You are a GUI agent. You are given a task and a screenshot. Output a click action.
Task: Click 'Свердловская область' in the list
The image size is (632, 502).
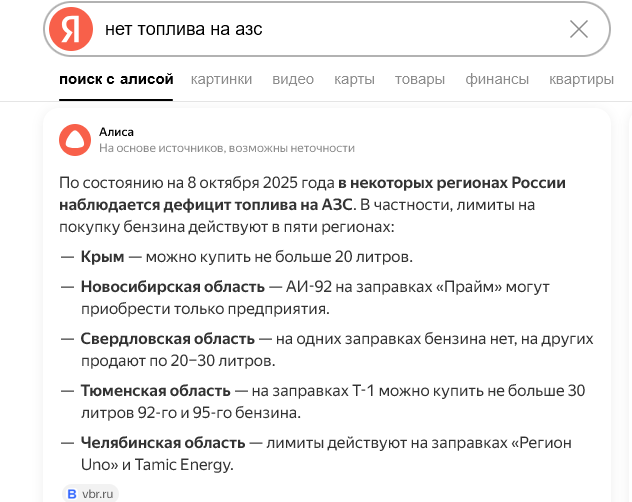point(168,339)
